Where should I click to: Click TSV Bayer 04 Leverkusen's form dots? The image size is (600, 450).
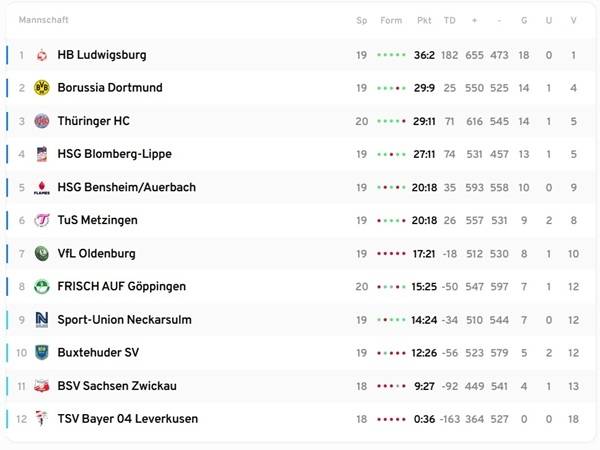pos(391,418)
